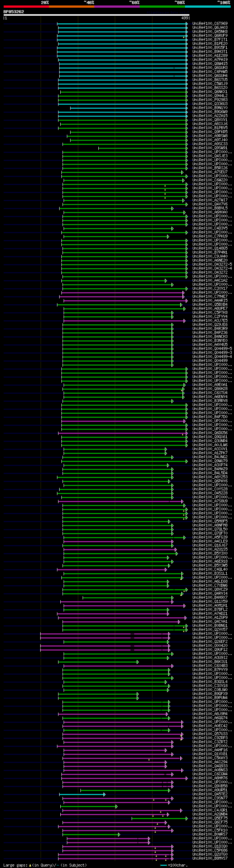Image resolution: width=234 pixels, height=868 pixels.
Task: Open hit UniRef100_B7FIT1
Action: click(210, 39)
